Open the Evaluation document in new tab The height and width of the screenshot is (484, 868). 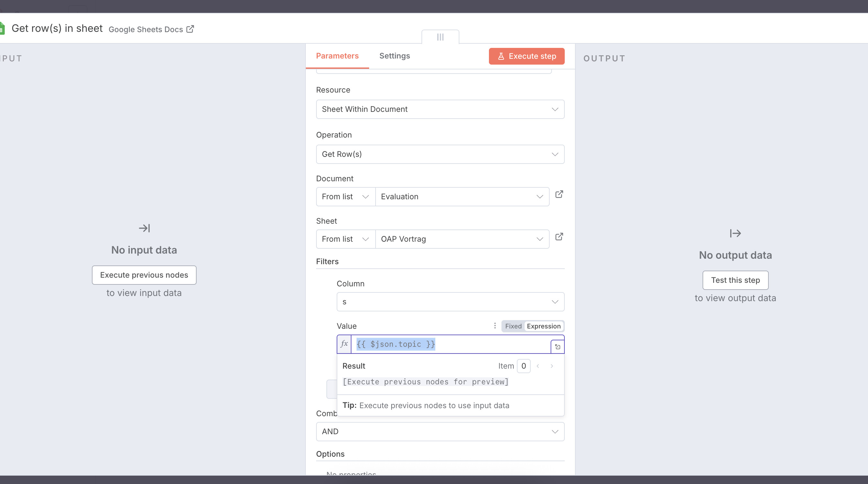pos(559,195)
